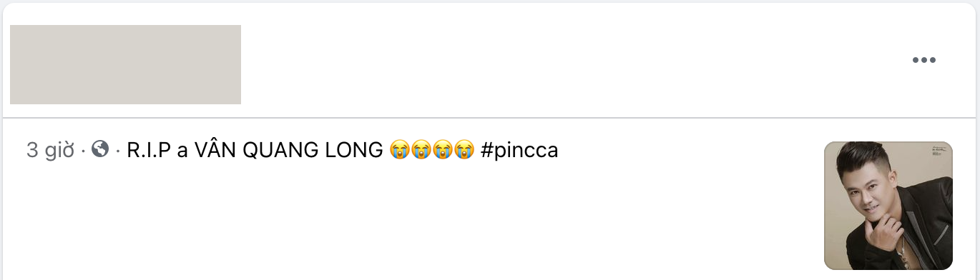980x280 pixels.
Task: Click the globe public privacy icon
Action: pos(101,149)
